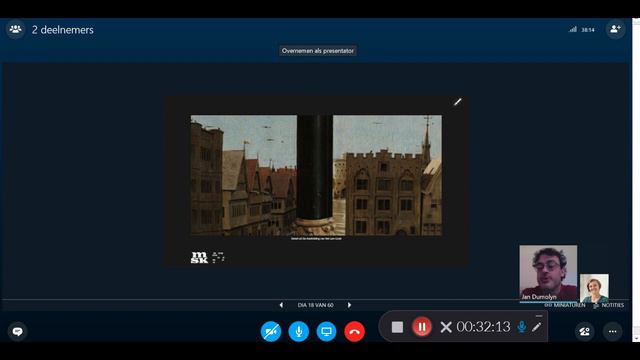Screen dimensions: 640x360
Task: Open the MINIATUREN thumbnails view
Action: tap(565, 305)
